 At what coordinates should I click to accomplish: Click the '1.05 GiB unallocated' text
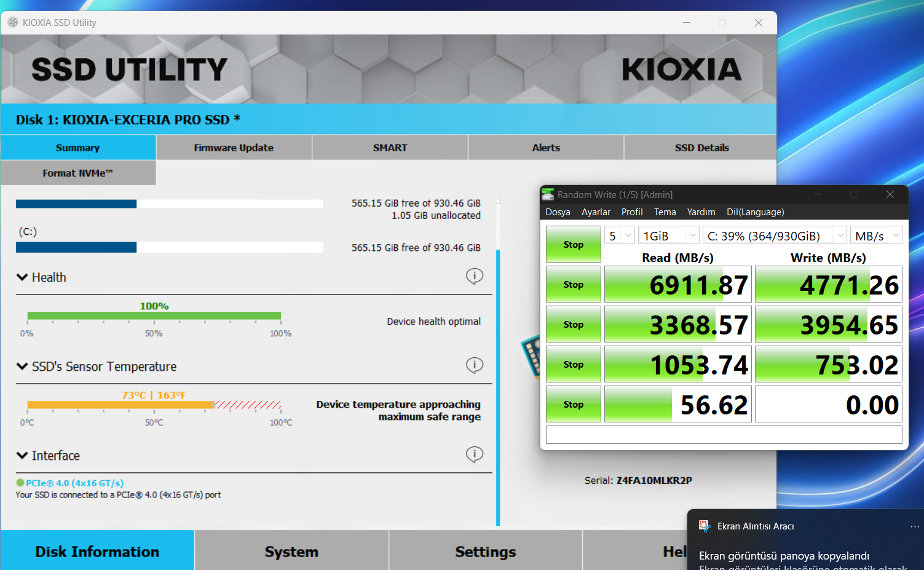point(436,216)
